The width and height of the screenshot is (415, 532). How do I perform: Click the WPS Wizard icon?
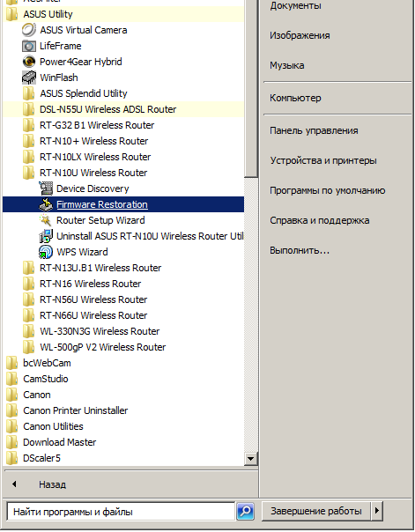(x=46, y=252)
